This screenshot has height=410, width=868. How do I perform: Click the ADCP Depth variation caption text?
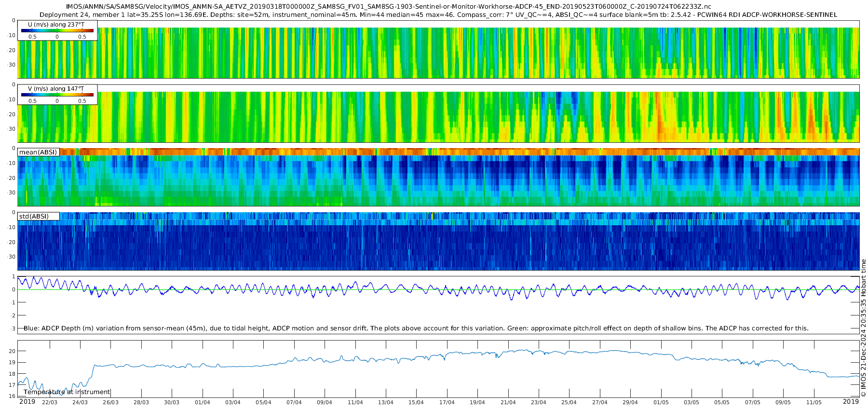point(416,328)
